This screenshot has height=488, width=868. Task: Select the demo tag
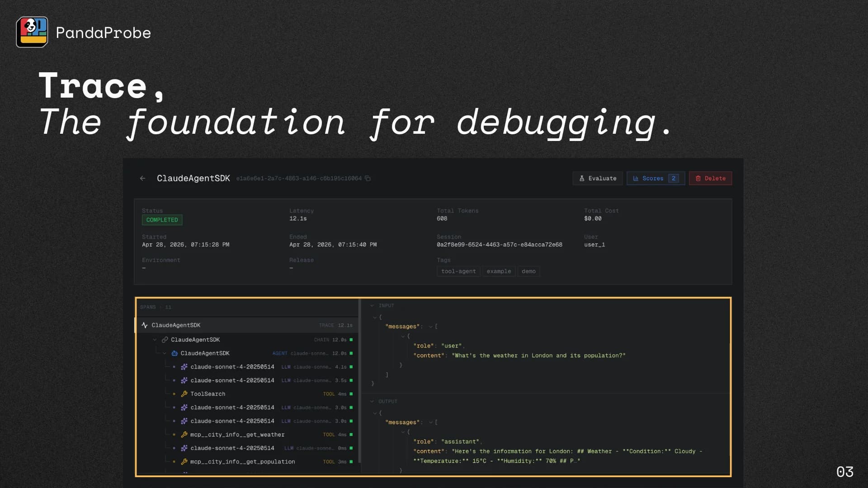(x=528, y=272)
